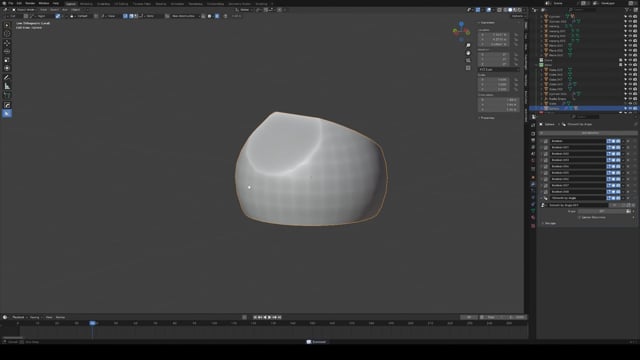Click the timeline play forward button

pyautogui.click(x=269, y=317)
